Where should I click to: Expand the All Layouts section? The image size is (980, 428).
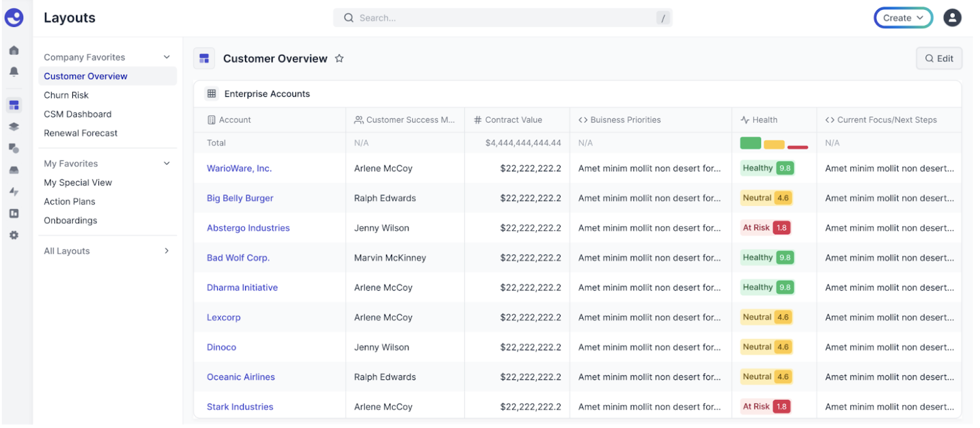(x=166, y=251)
